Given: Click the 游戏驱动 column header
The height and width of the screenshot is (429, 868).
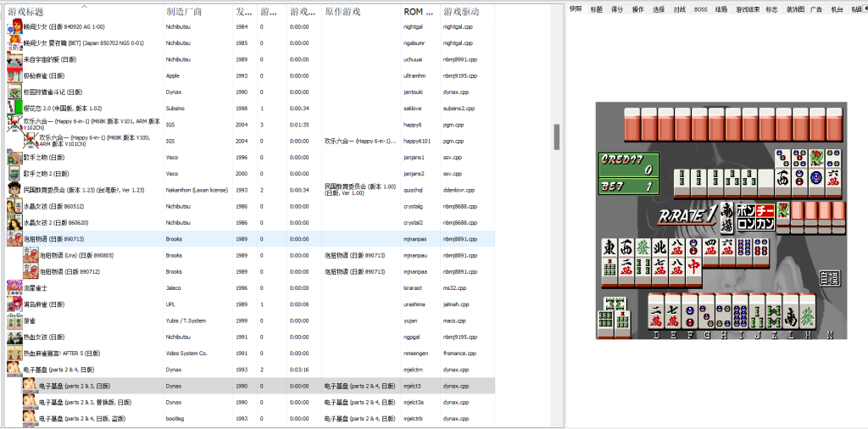Looking at the screenshot, I should [x=460, y=12].
